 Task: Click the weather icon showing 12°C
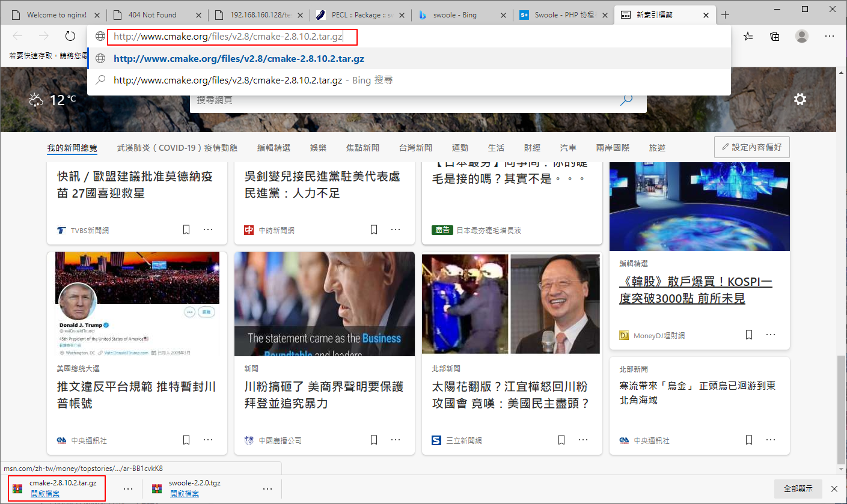(x=36, y=100)
